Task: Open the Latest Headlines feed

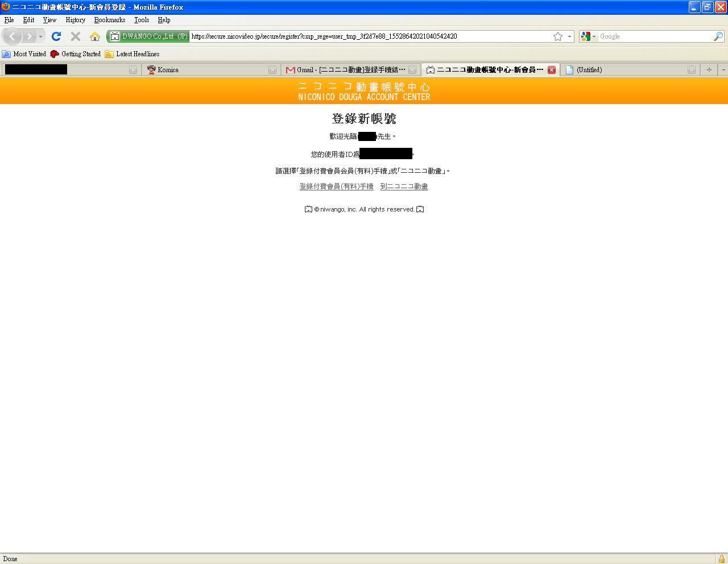Action: point(132,54)
